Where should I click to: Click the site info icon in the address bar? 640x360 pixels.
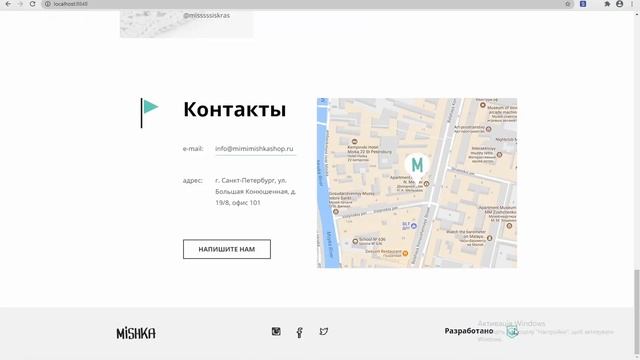pos(47,4)
